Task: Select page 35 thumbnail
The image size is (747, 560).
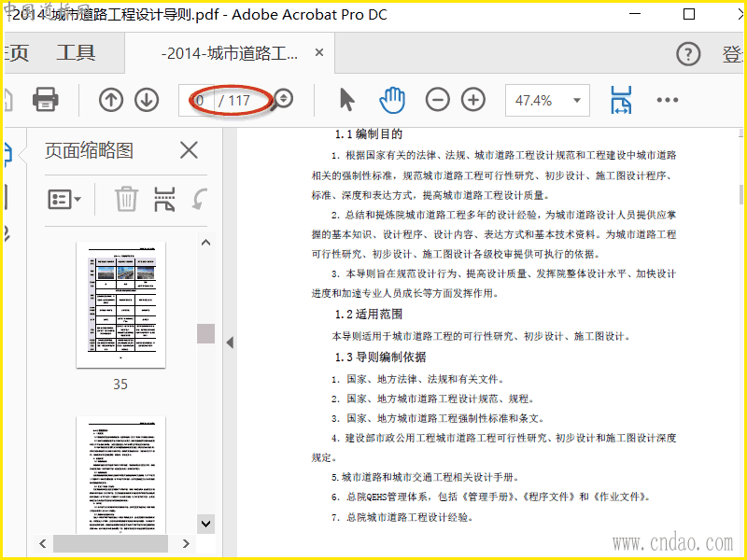Action: pos(121,305)
